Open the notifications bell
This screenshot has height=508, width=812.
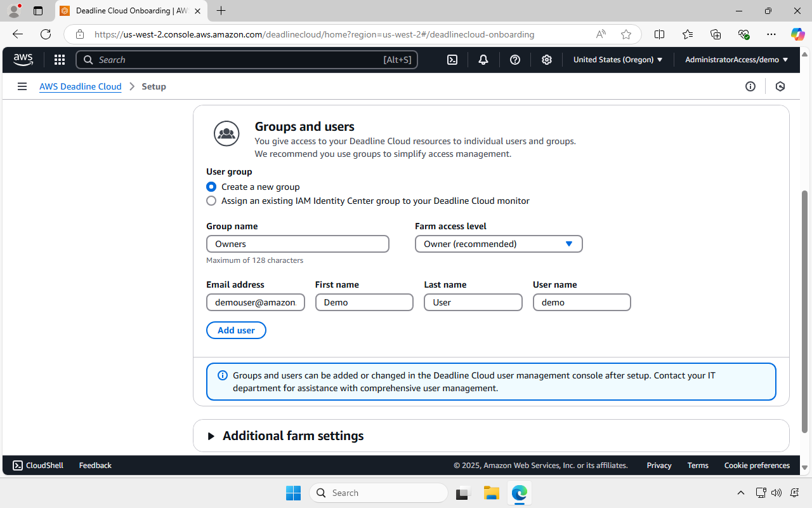(x=483, y=59)
